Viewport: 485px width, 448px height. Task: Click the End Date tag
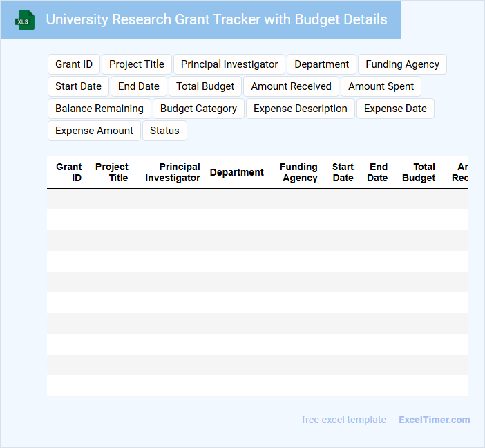tap(139, 86)
